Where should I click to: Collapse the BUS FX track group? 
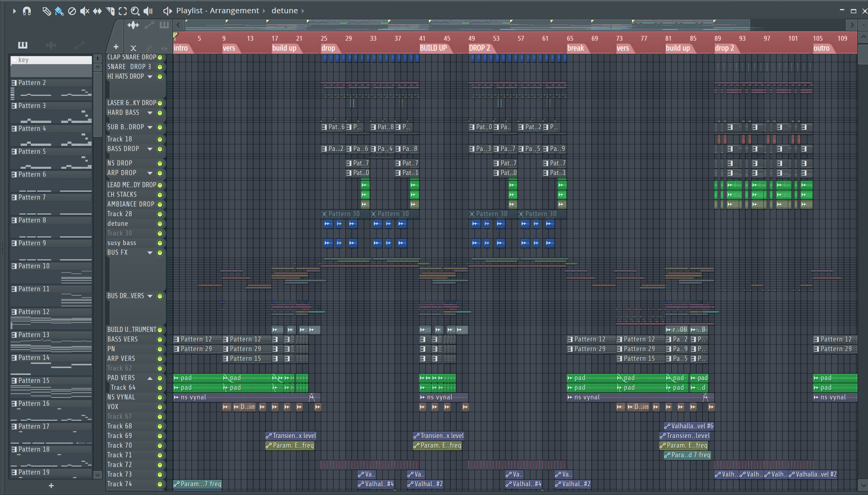pyautogui.click(x=150, y=253)
